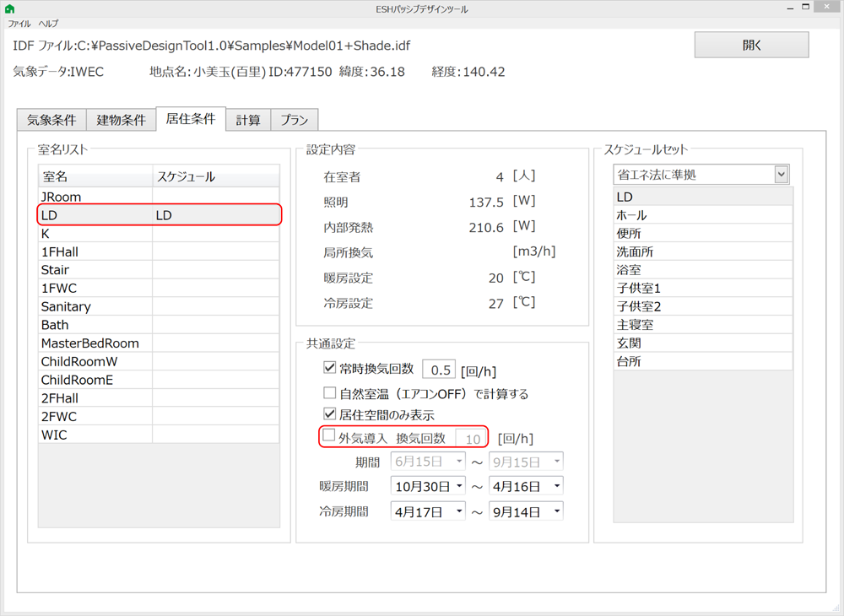
Task: Select the 2FWC room row
Action: pos(159,416)
